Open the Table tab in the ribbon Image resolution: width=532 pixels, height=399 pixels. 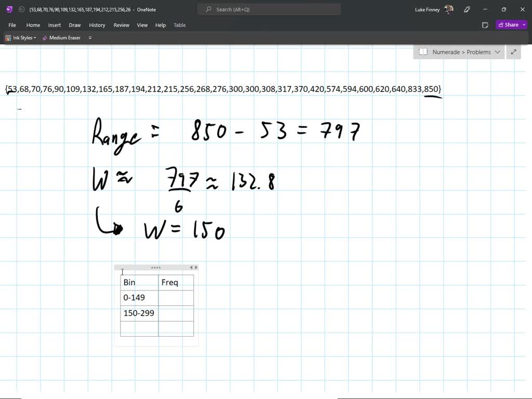click(x=179, y=25)
